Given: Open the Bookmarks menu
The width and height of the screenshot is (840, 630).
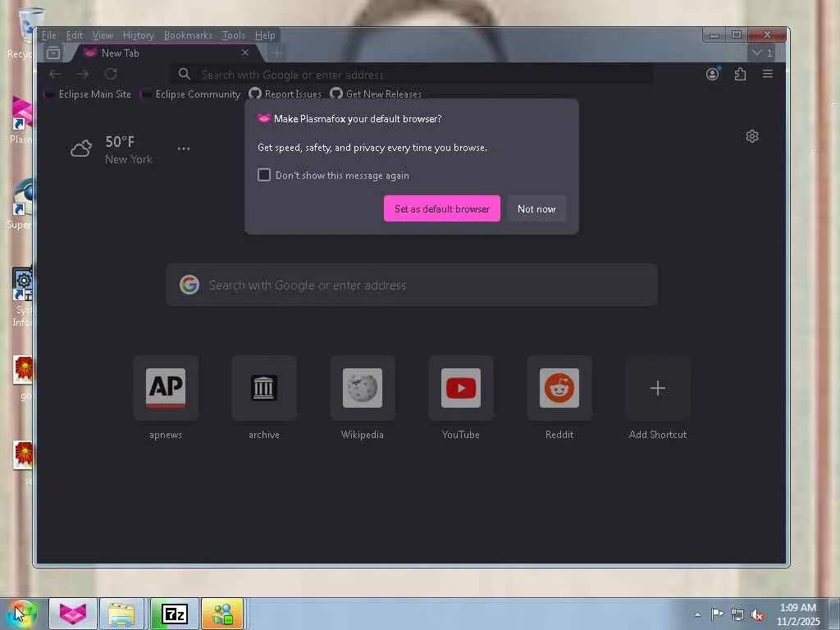Looking at the screenshot, I should click(x=188, y=35).
